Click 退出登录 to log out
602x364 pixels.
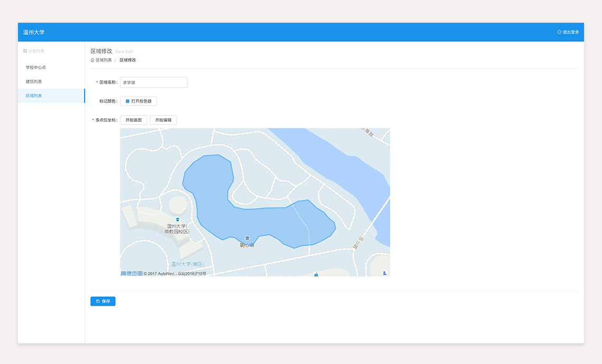(570, 32)
